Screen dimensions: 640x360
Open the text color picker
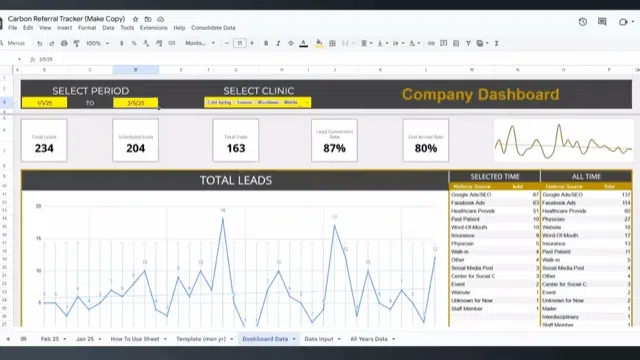(303, 43)
